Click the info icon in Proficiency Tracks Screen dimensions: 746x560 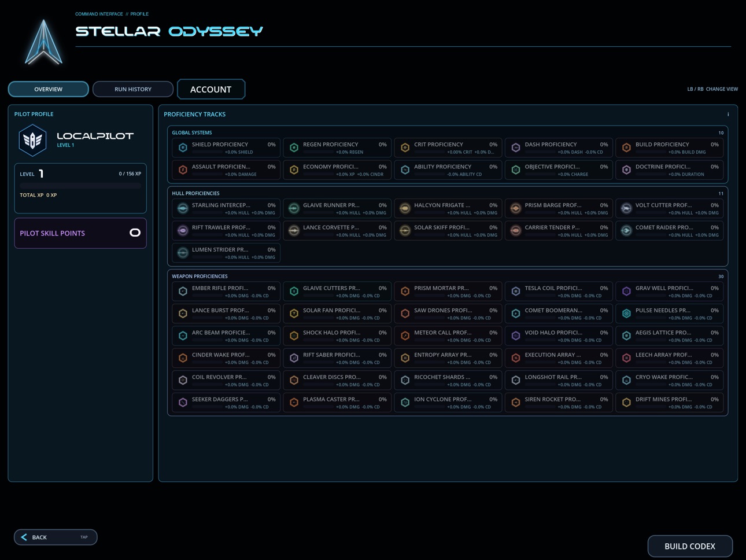(x=728, y=114)
